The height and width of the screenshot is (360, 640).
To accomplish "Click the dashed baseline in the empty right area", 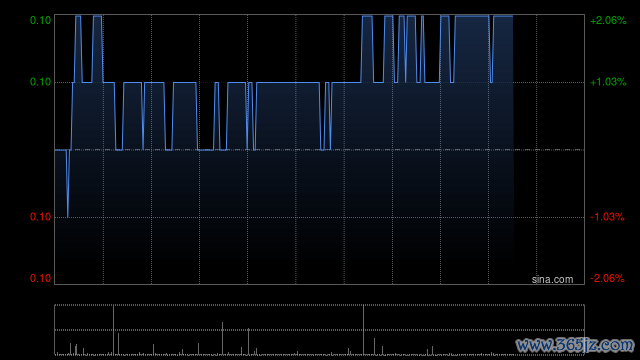I will coord(549,150).
